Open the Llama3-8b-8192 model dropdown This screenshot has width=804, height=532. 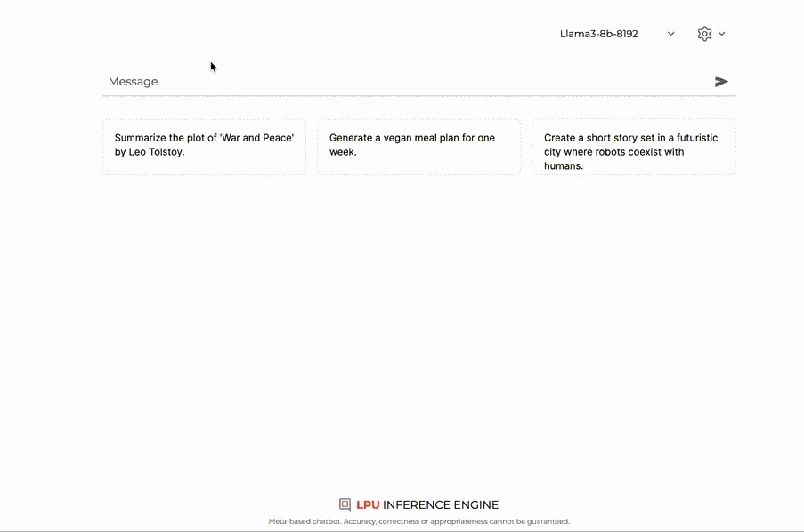tap(599, 34)
